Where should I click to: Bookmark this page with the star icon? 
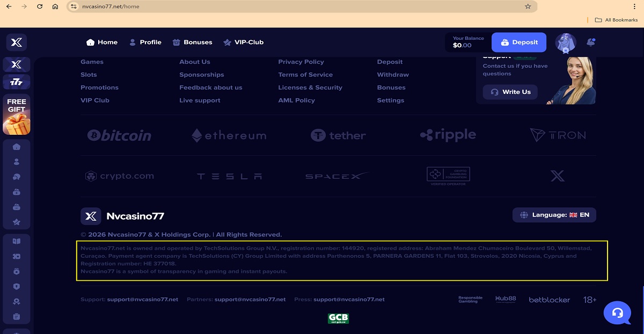528,6
